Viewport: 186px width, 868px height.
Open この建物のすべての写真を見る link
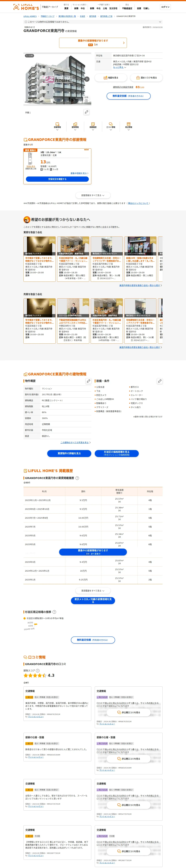pyautogui.click(x=76, y=442)
